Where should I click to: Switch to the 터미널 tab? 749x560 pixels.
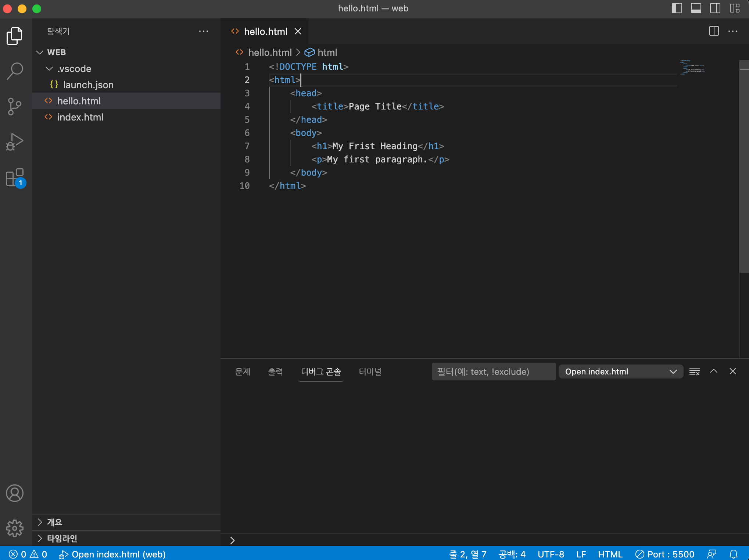(x=370, y=371)
